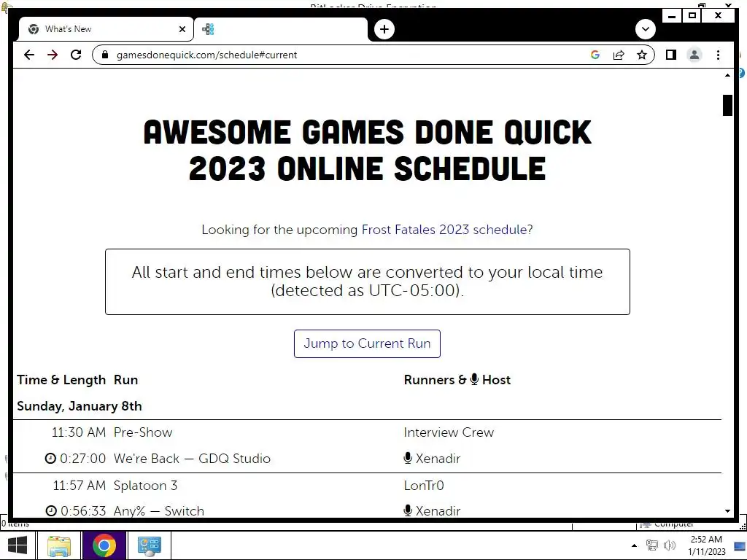Maximize the Chrome window
Image resolution: width=747 pixels, height=560 pixels.
[692, 16]
